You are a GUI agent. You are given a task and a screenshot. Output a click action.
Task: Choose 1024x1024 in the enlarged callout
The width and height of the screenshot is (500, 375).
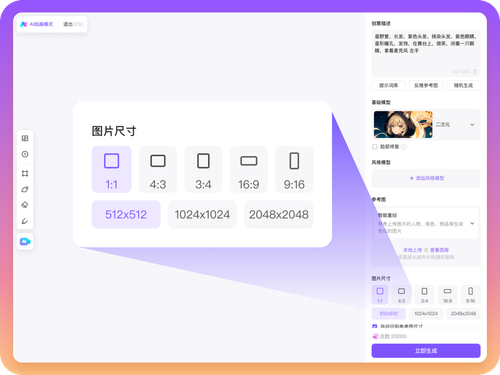[x=202, y=214]
